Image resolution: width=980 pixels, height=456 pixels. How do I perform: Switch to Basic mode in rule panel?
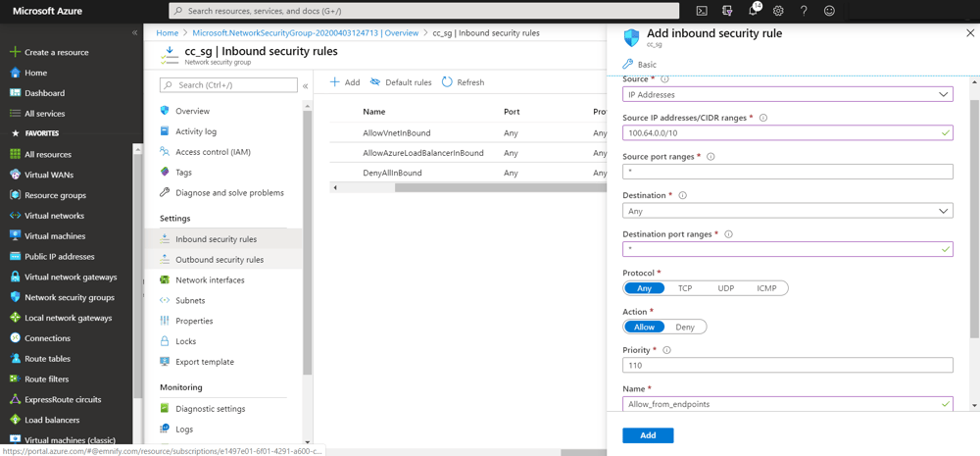pyautogui.click(x=640, y=65)
